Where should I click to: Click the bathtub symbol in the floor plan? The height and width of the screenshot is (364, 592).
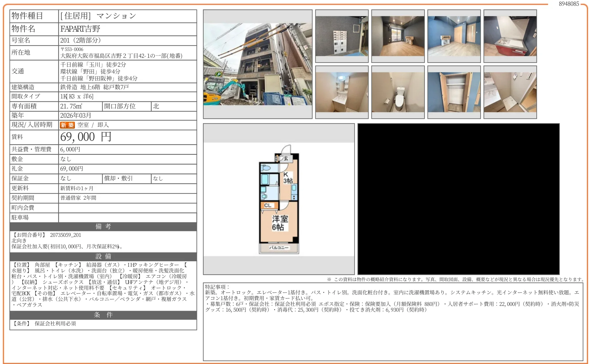265,179
